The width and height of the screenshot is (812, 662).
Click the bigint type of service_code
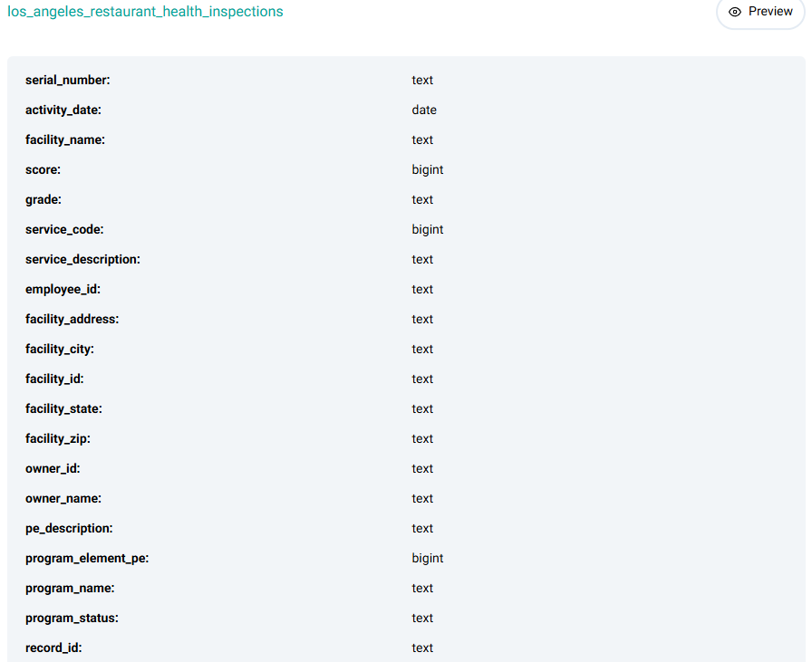click(428, 230)
